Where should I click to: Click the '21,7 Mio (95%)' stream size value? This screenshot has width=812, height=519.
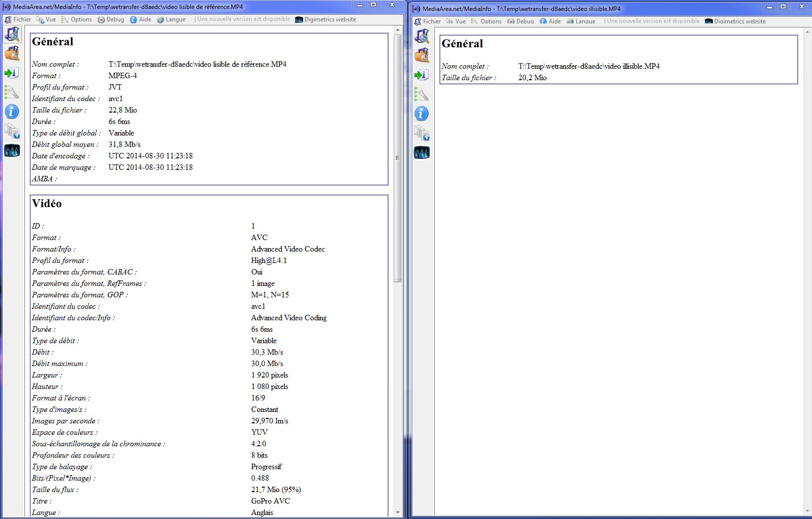coord(276,490)
